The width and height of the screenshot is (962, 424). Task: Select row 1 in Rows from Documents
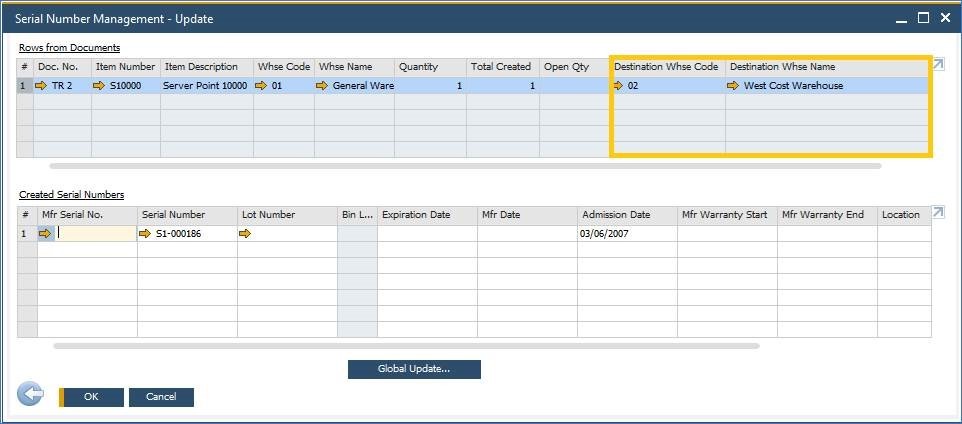24,86
